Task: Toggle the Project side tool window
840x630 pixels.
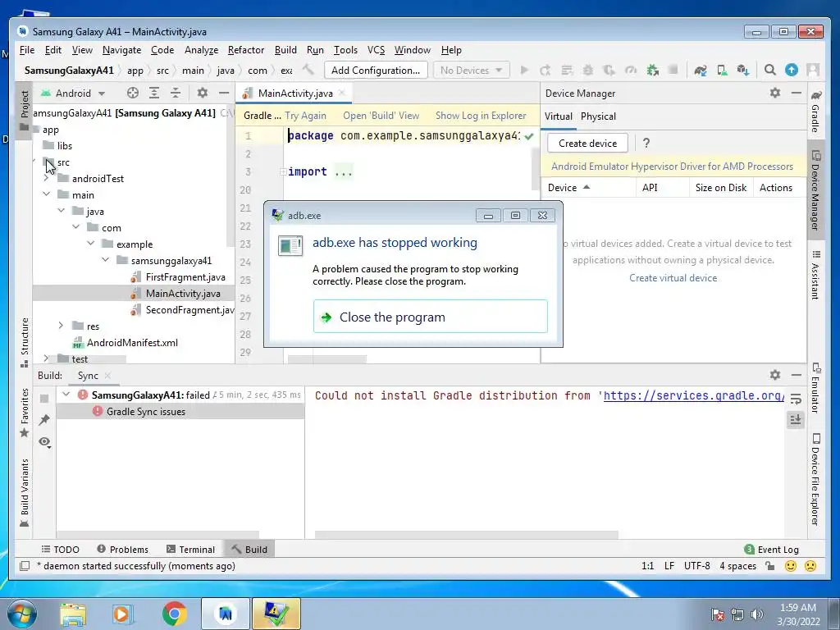Action: (24, 110)
